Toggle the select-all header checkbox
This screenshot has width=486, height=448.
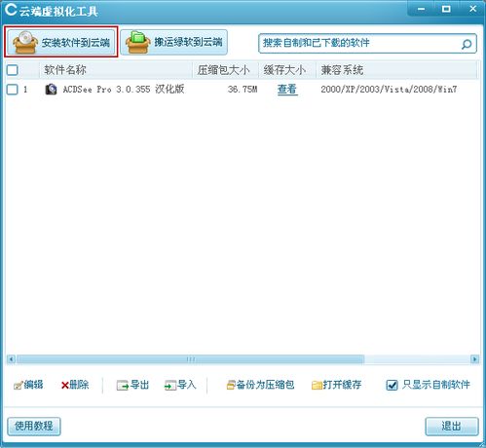tap(13, 70)
